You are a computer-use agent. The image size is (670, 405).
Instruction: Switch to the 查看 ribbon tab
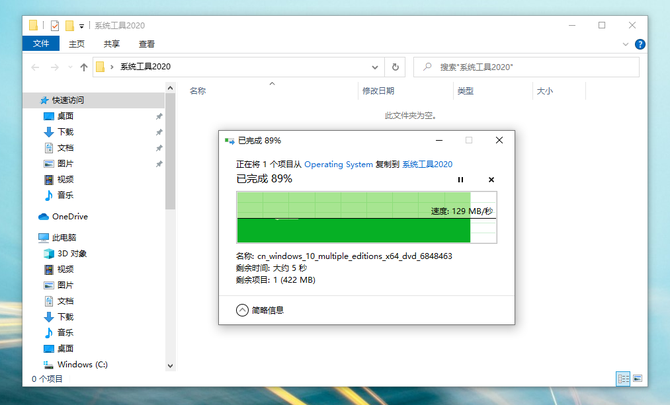147,44
